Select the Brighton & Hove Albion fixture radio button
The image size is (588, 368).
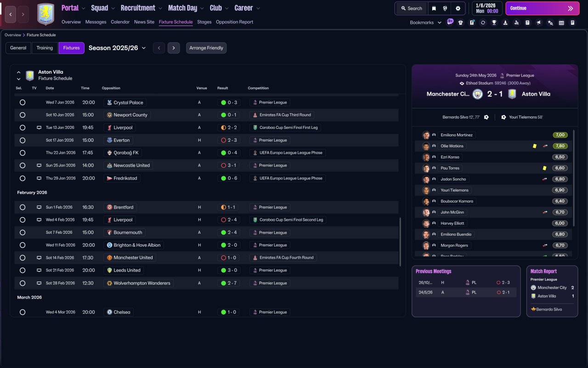[23, 245]
